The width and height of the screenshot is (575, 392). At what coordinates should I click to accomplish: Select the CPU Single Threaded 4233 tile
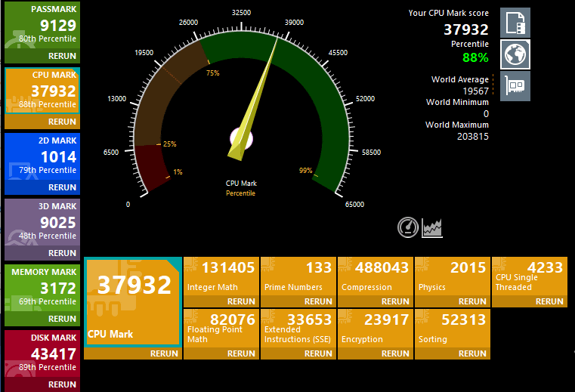click(529, 276)
